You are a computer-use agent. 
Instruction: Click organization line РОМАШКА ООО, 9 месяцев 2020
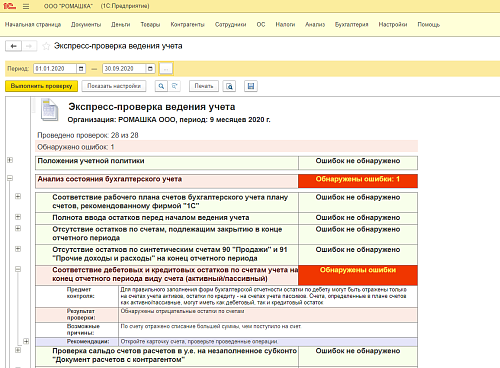(x=169, y=120)
